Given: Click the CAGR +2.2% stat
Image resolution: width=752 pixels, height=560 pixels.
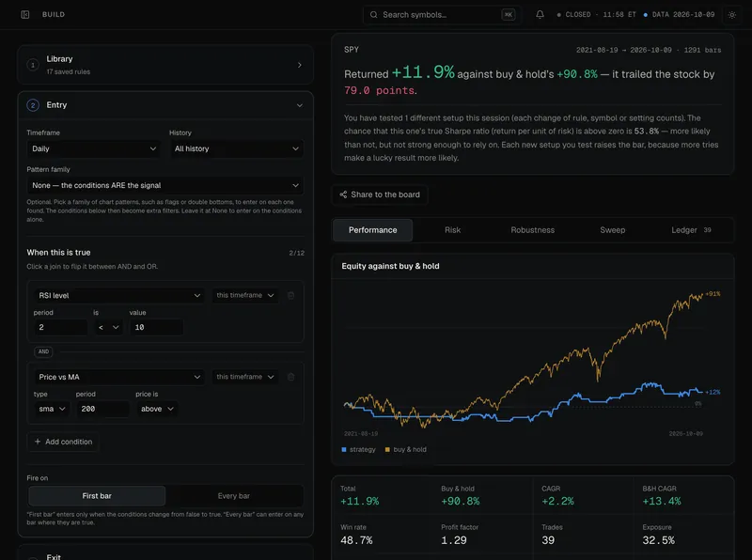Looking at the screenshot, I should pyautogui.click(x=557, y=495).
